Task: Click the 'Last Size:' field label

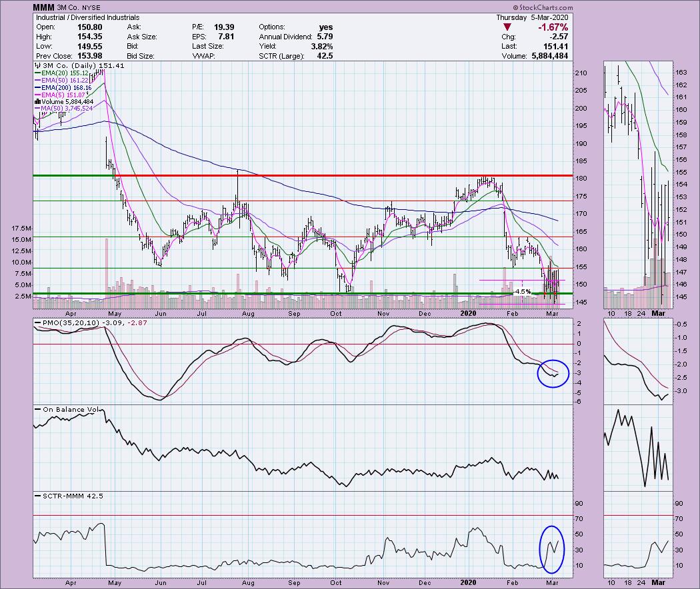Action: [x=207, y=47]
